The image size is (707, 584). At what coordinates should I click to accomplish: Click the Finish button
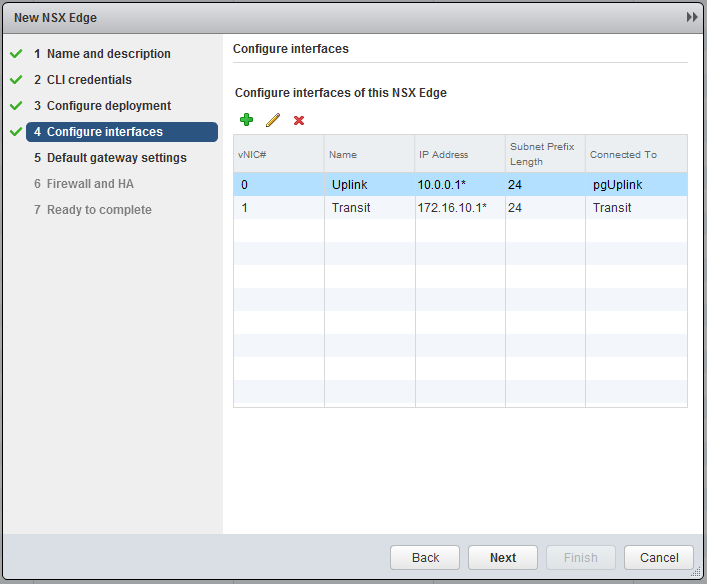580,558
